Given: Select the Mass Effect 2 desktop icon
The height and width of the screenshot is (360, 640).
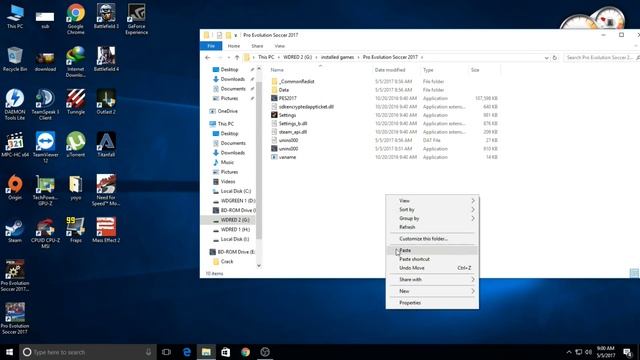Looking at the screenshot, I should (106, 231).
